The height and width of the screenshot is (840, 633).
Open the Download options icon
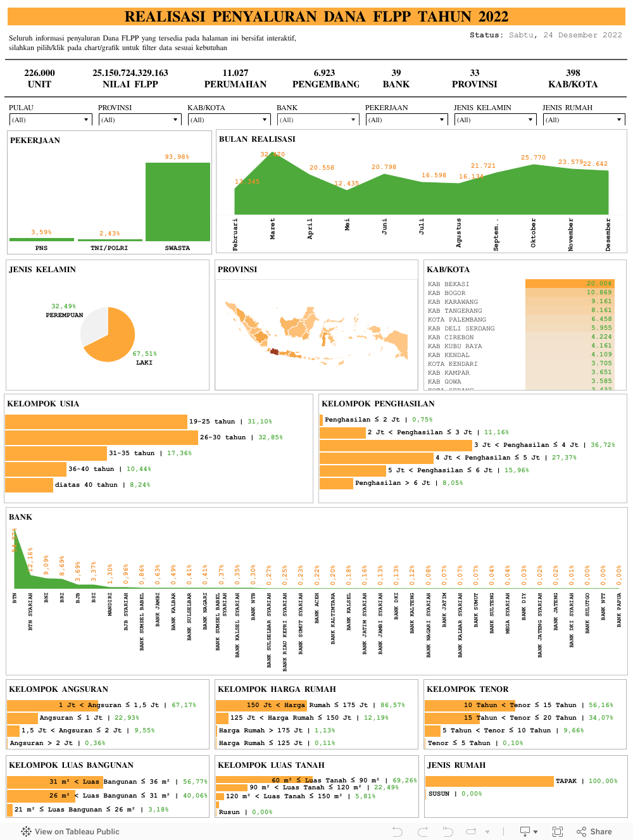pyautogui.click(x=528, y=832)
